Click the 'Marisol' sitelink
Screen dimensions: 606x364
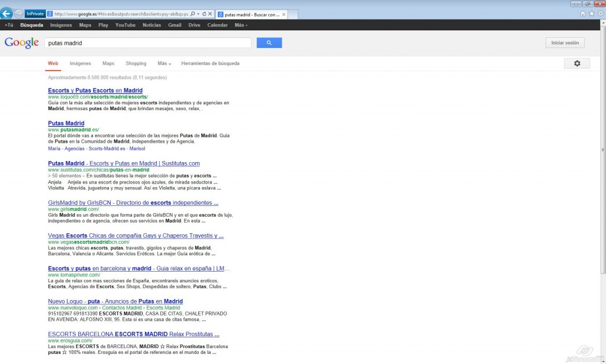pyautogui.click(x=137, y=149)
